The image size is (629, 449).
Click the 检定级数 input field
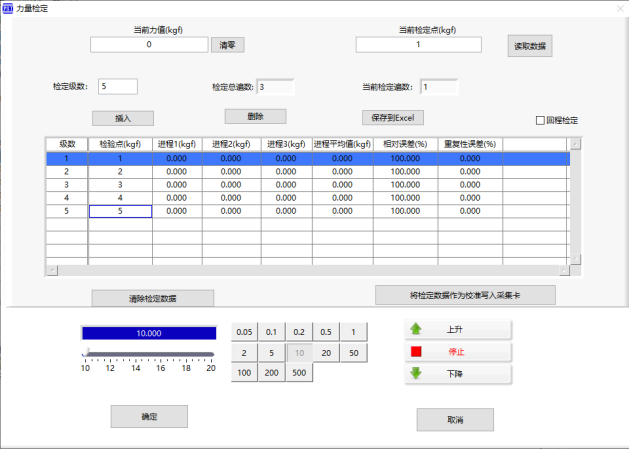117,86
